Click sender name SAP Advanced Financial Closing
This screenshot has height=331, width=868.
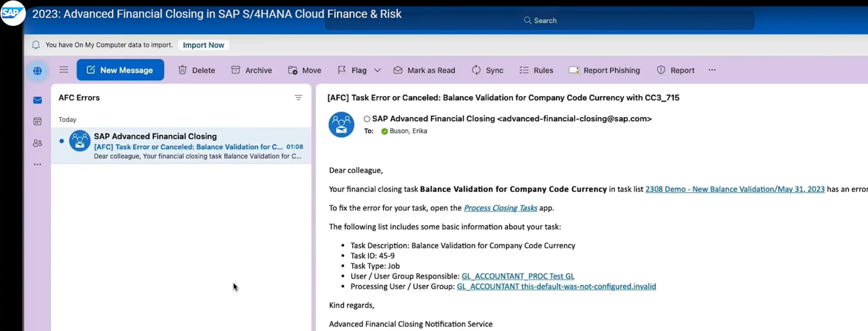coord(433,119)
